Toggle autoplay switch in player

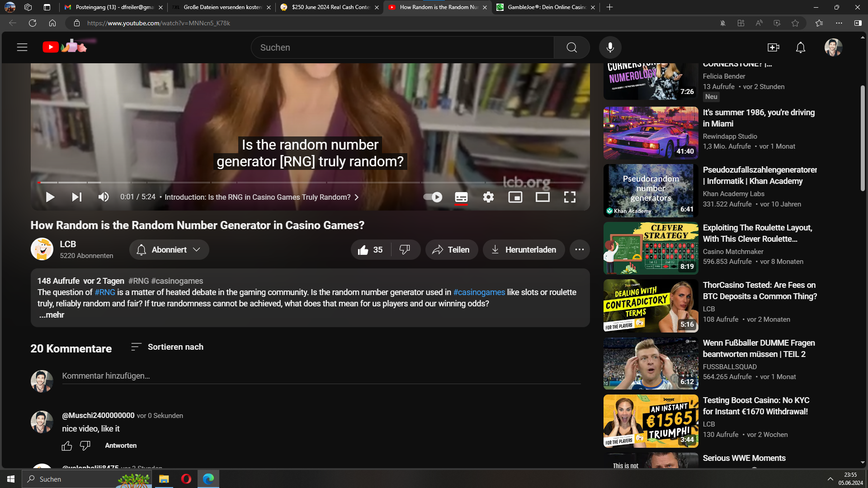coord(433,197)
